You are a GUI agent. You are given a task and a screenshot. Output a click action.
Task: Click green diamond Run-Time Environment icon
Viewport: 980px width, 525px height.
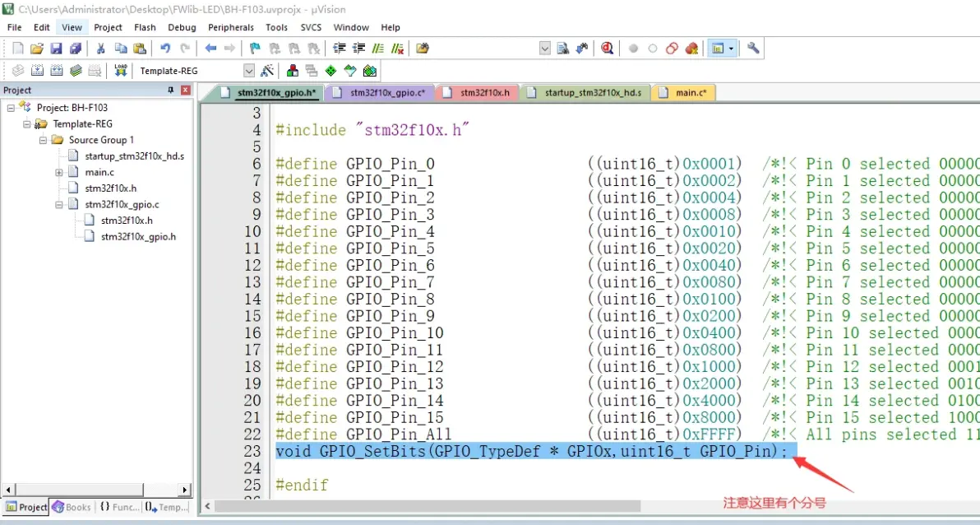[331, 71]
